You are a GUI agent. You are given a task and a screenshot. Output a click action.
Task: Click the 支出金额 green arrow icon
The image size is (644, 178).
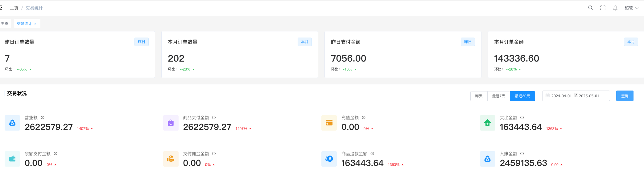coord(487,123)
